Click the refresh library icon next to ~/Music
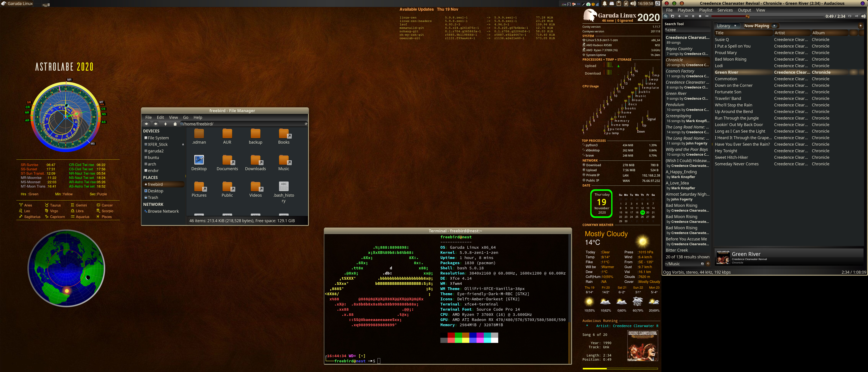Image resolution: width=868 pixels, height=372 pixels. (x=708, y=264)
